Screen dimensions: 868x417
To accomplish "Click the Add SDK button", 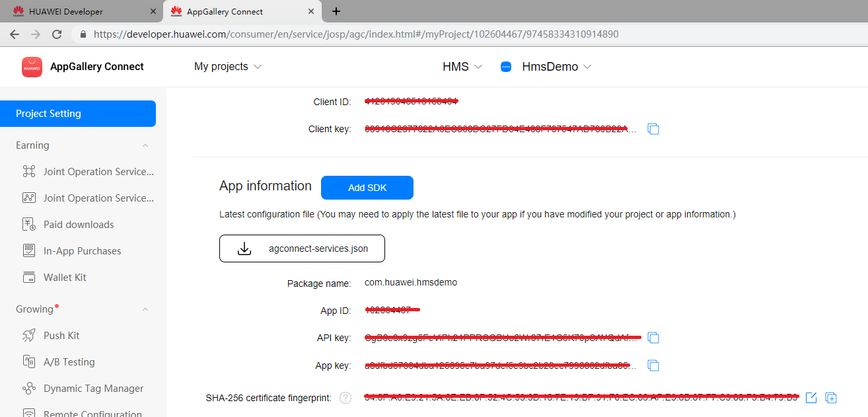I will point(367,187).
